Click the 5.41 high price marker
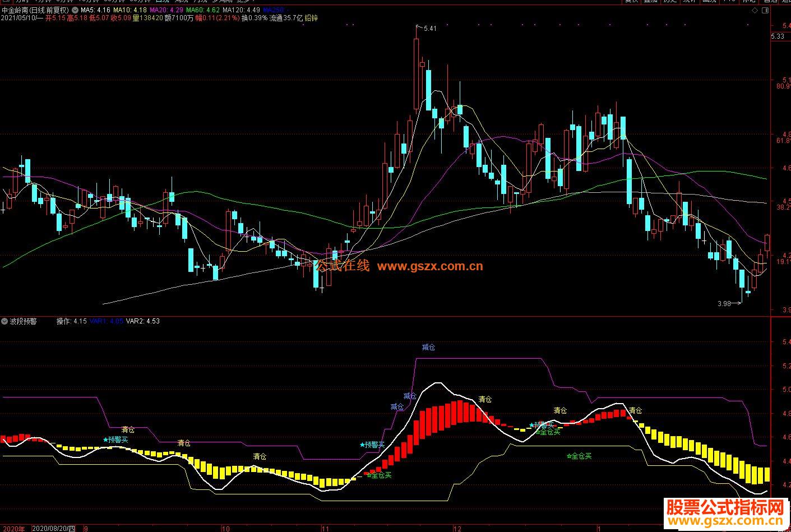 coord(430,29)
